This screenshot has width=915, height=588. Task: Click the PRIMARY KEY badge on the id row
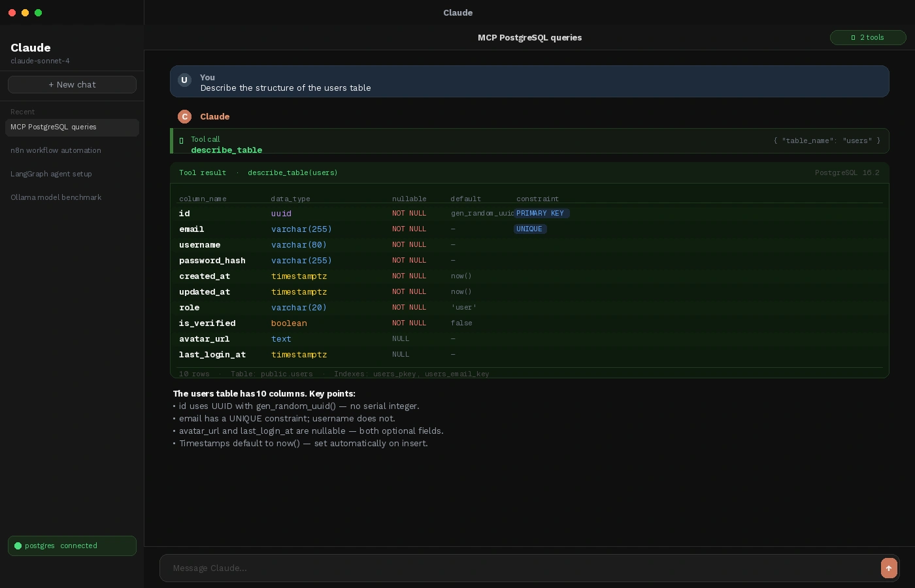point(541,213)
